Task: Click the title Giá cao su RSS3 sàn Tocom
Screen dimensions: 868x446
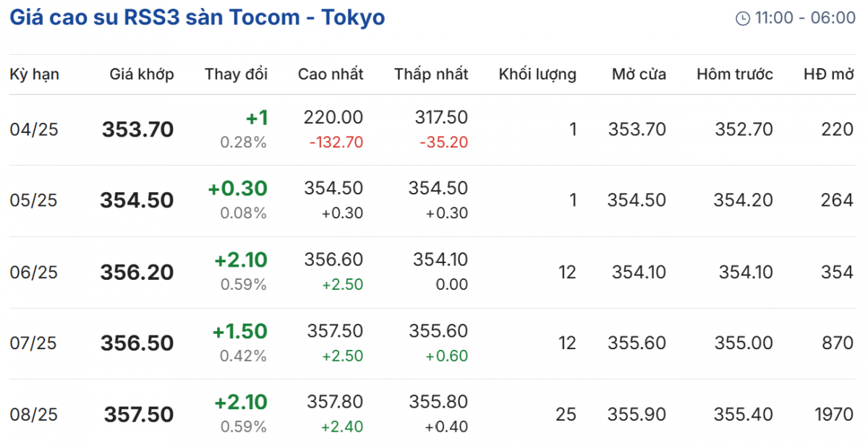Action: 197,17
